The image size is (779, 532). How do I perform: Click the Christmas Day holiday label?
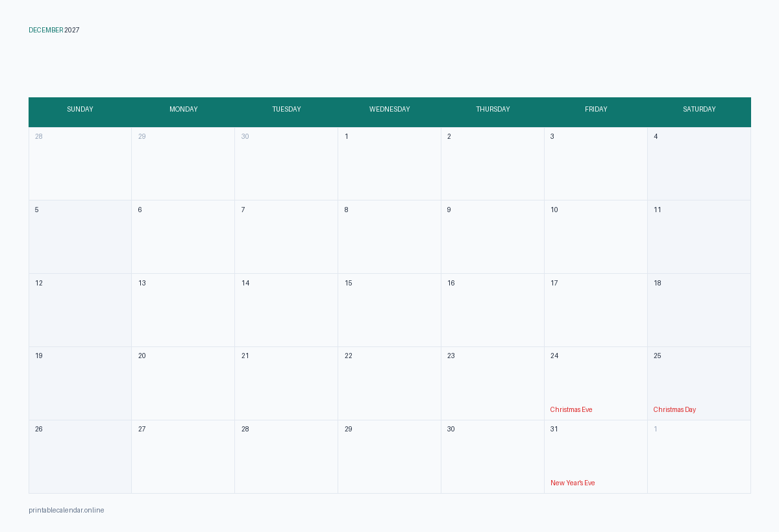(674, 409)
